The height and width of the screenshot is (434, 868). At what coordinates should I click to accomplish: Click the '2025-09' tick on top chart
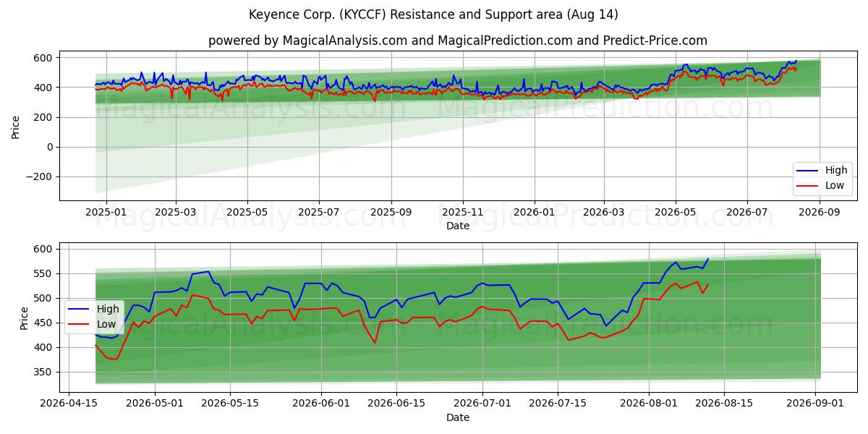(x=391, y=213)
